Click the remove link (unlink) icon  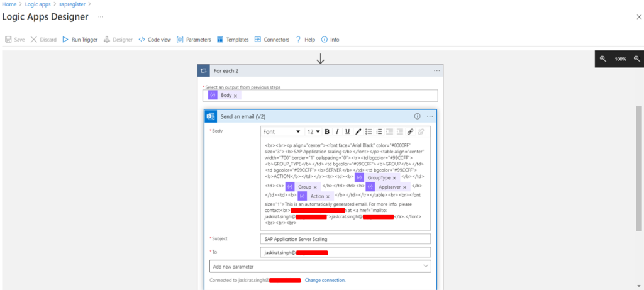(421, 132)
